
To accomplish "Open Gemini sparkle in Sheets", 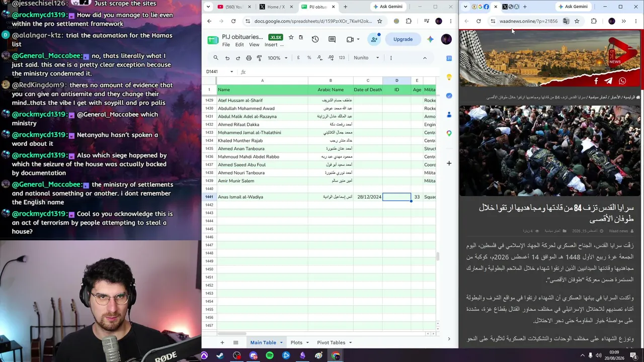I will click(x=430, y=39).
